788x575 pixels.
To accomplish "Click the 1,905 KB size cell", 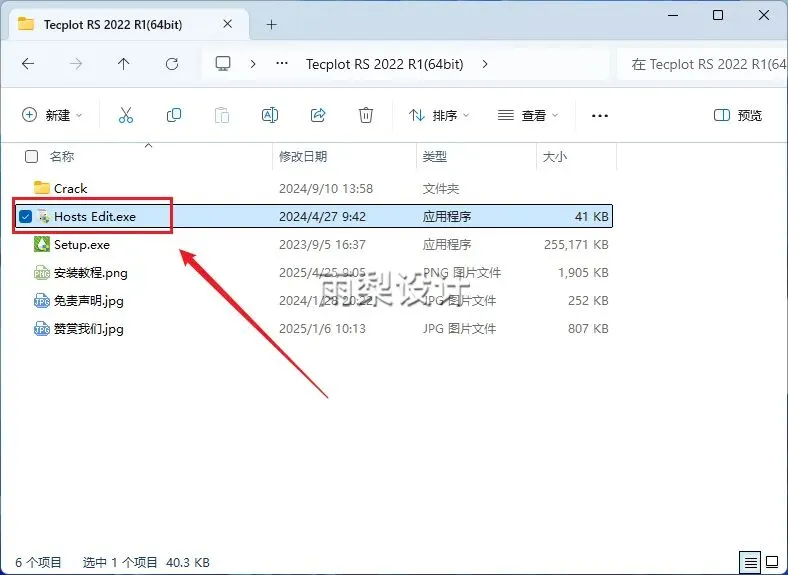I will (x=583, y=272).
